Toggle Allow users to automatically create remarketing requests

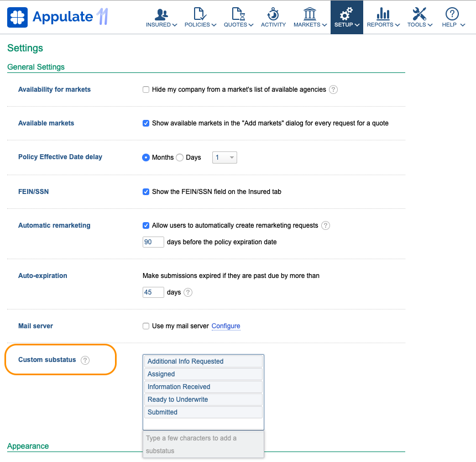146,225
